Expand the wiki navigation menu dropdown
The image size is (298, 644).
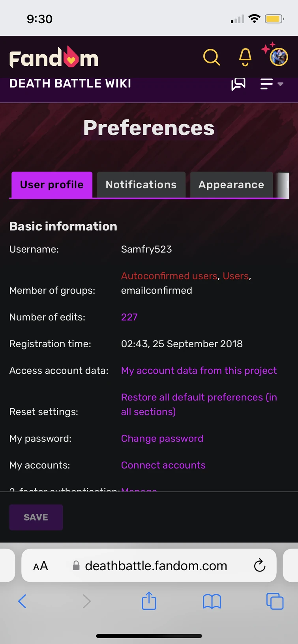(272, 84)
